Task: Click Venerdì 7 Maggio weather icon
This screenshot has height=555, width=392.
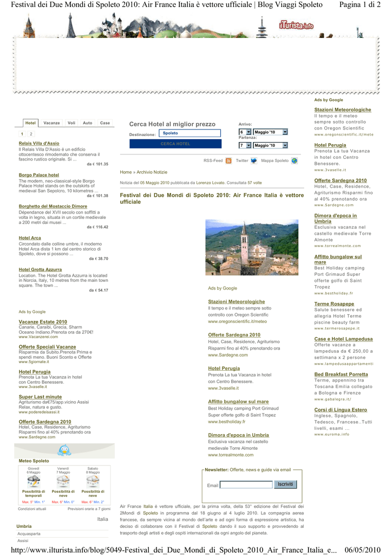Action: coord(63,482)
